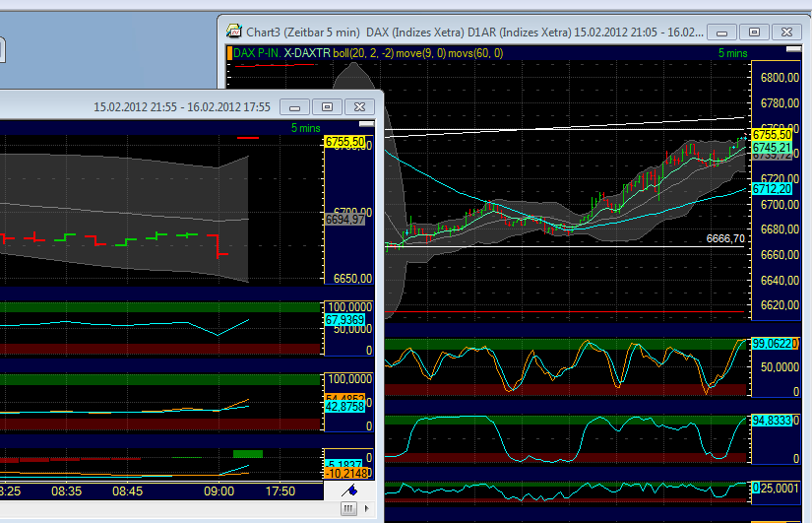This screenshot has width=812, height=523.
Task: Click the yellow 6755,50 price tag in Chart3
Action: (x=771, y=134)
